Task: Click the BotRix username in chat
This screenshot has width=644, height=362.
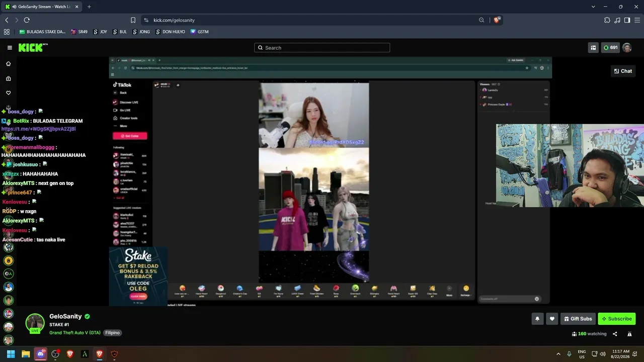Action: coord(21,121)
